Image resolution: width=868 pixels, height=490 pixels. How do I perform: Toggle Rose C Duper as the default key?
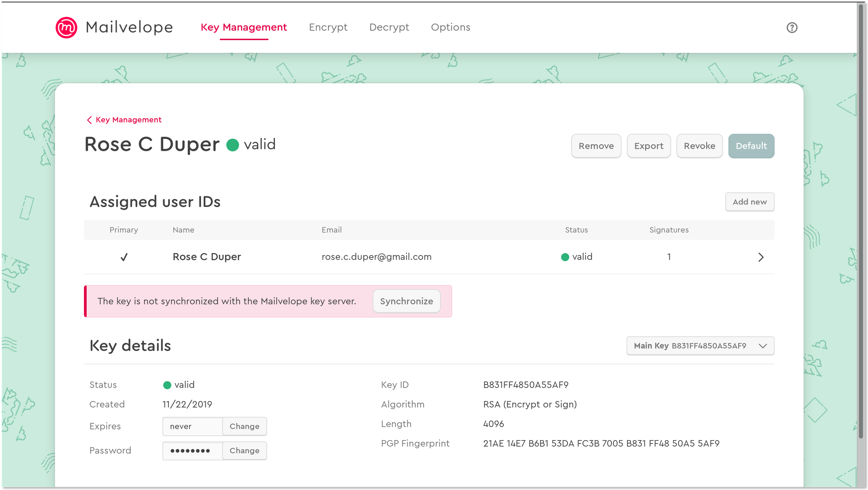pos(751,146)
